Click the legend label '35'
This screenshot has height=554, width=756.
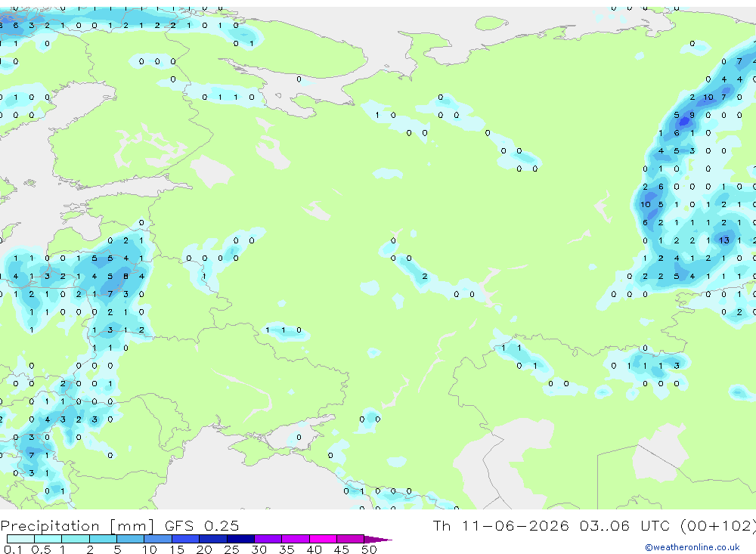287,549
